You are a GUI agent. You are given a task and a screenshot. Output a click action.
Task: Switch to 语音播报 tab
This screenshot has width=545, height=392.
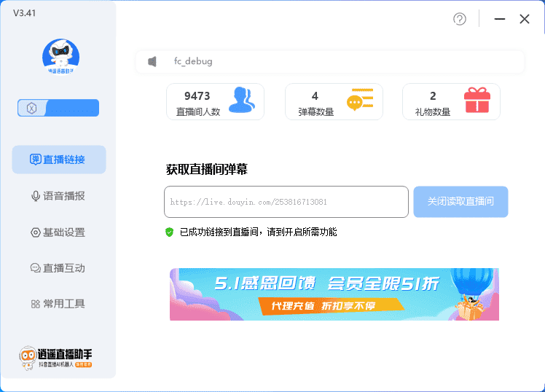tap(58, 196)
